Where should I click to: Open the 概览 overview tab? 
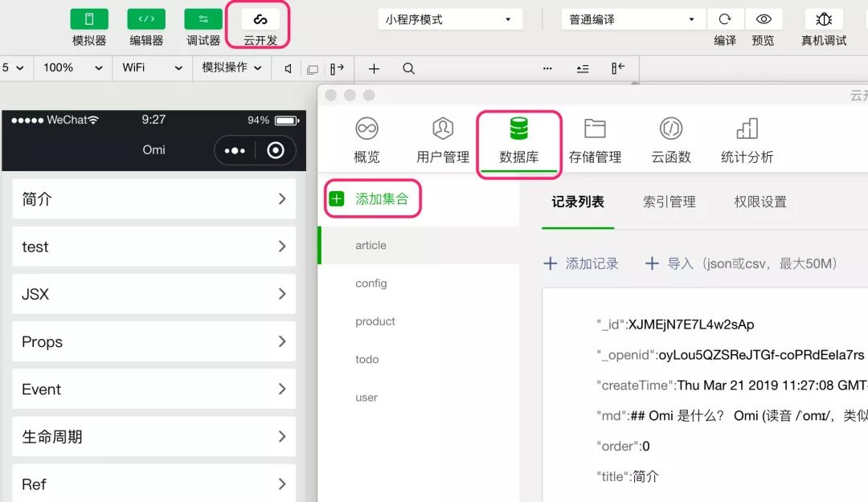coord(367,141)
